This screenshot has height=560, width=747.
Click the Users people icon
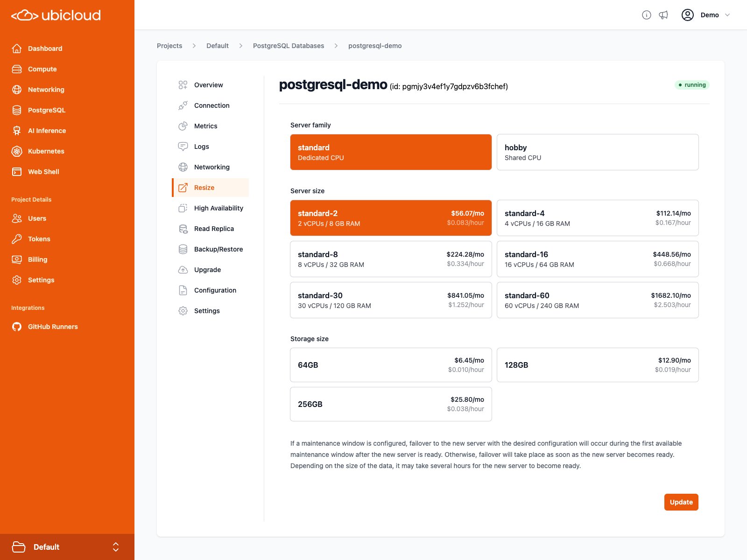click(17, 218)
